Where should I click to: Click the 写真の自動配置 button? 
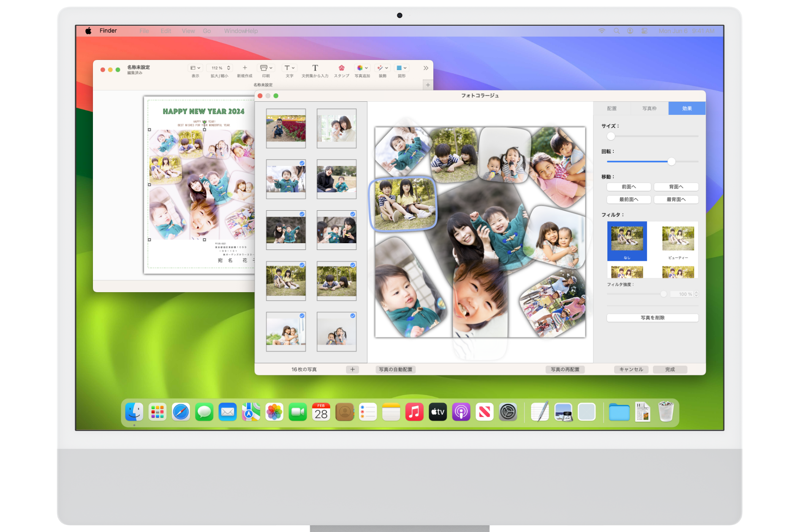coord(395,369)
